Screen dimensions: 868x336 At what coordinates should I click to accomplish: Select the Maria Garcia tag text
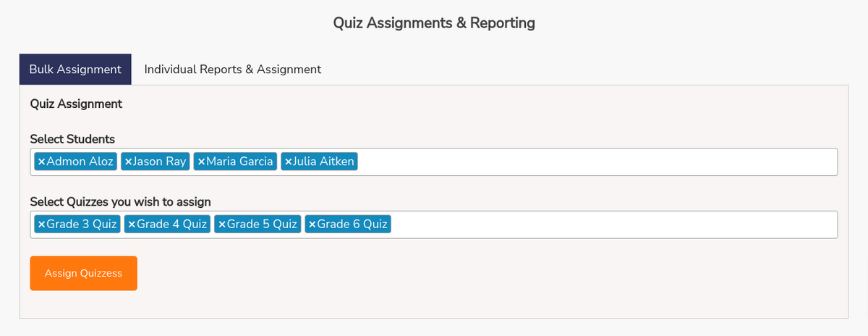[239, 161]
